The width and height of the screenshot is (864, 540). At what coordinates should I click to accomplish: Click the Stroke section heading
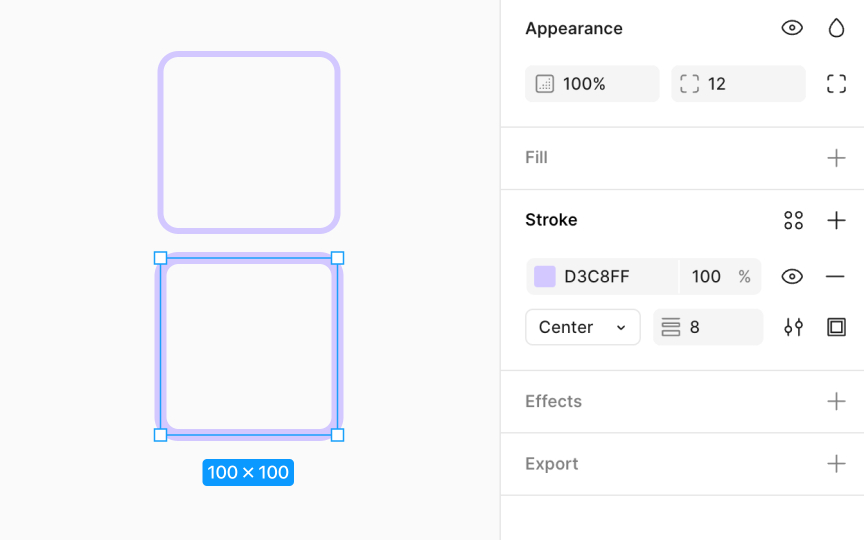(551, 220)
